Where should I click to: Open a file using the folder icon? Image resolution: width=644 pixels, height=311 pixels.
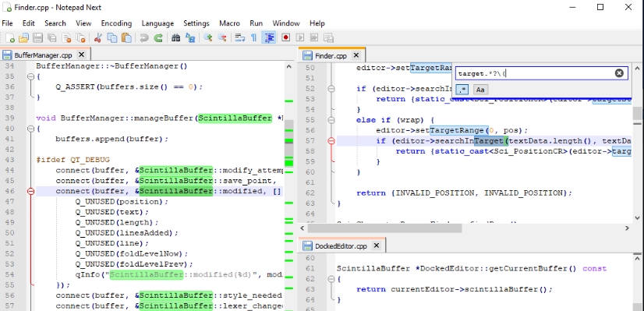[x=23, y=37]
